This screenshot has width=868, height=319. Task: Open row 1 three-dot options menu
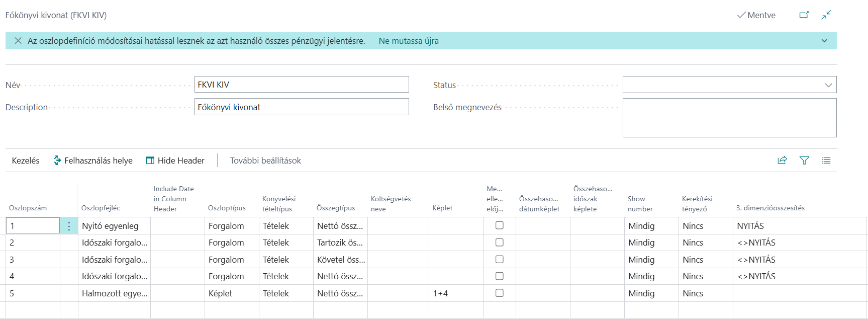pos(69,226)
